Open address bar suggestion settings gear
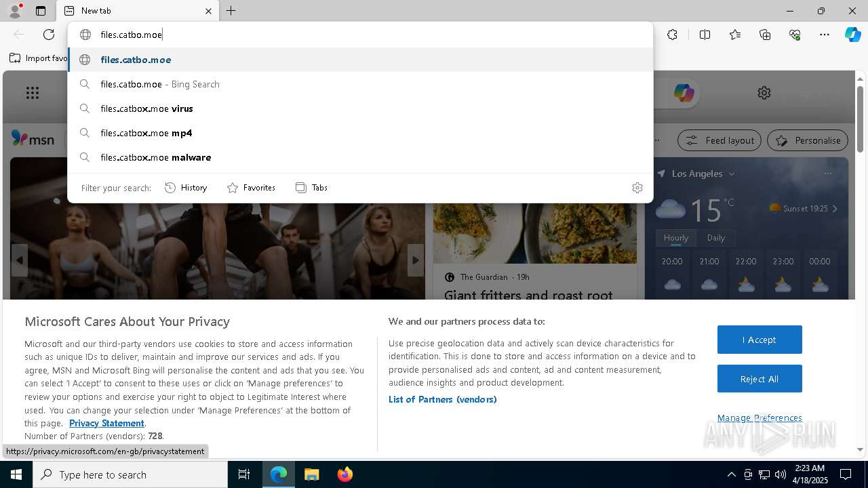 tap(637, 188)
